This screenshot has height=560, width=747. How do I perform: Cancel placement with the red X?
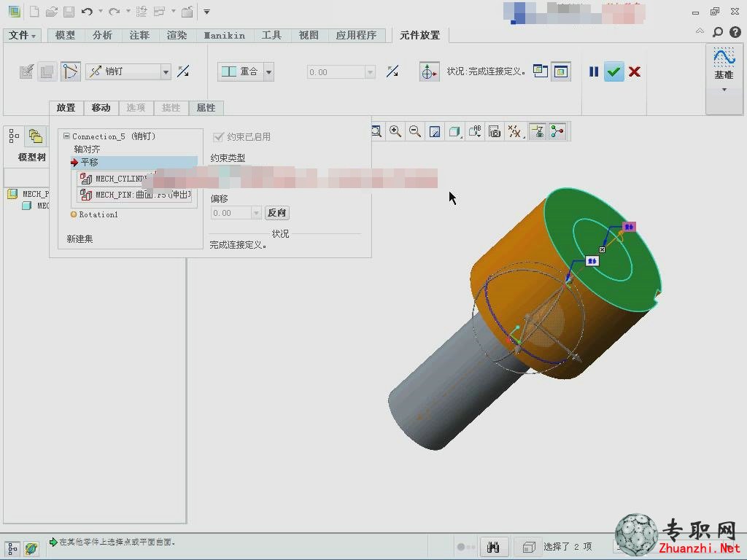[x=635, y=71]
